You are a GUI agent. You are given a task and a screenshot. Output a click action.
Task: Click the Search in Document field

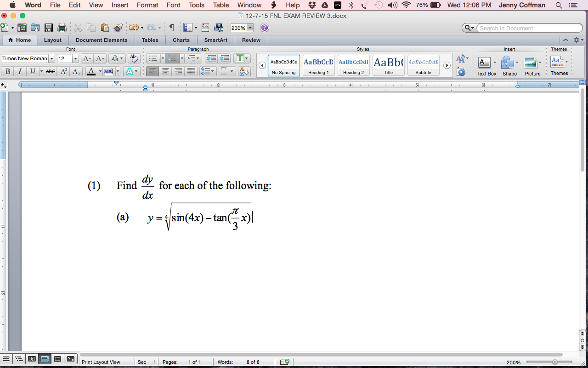[x=529, y=28]
